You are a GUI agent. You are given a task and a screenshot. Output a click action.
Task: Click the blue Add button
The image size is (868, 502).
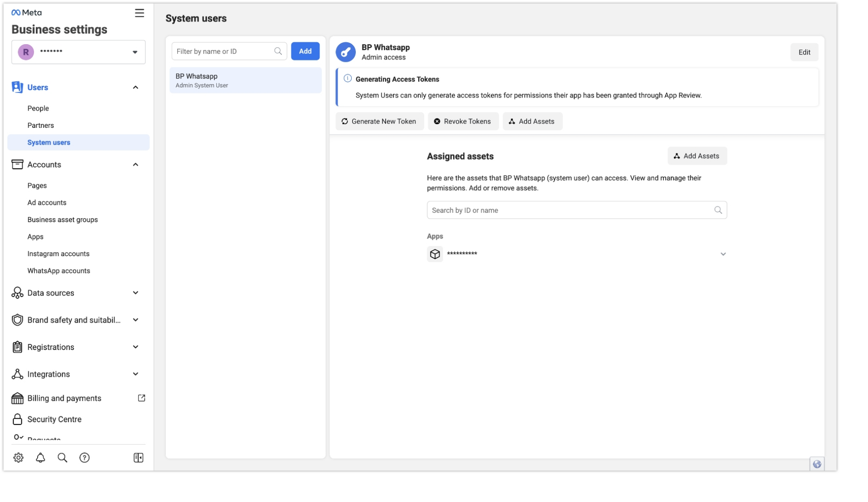(305, 51)
